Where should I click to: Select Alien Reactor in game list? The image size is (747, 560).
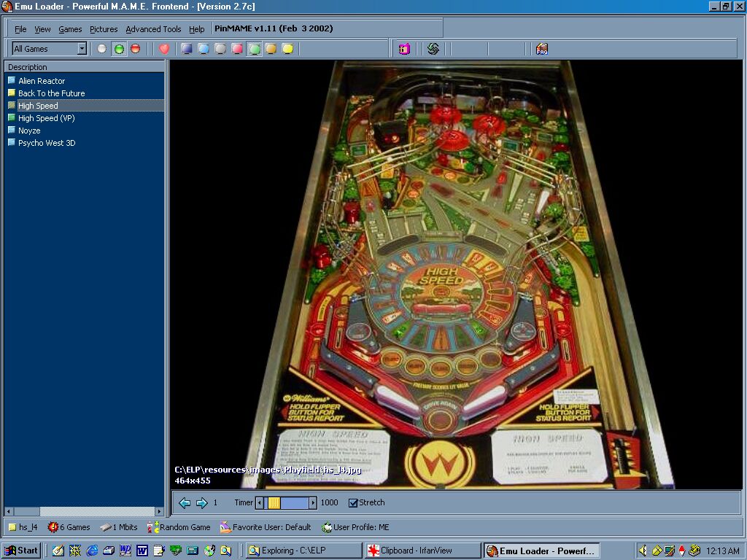42,81
